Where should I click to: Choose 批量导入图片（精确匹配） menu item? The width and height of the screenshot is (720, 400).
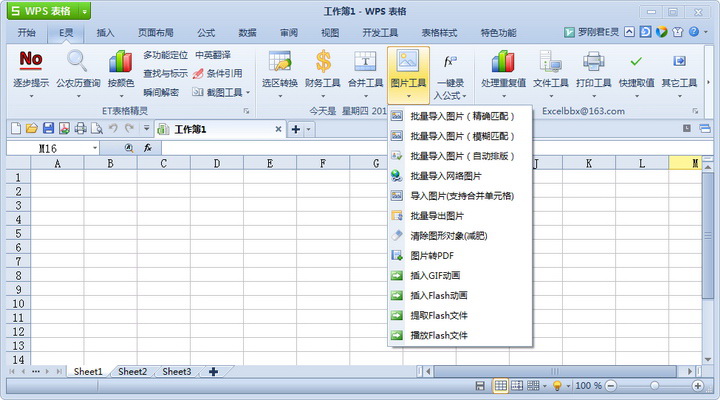460,116
